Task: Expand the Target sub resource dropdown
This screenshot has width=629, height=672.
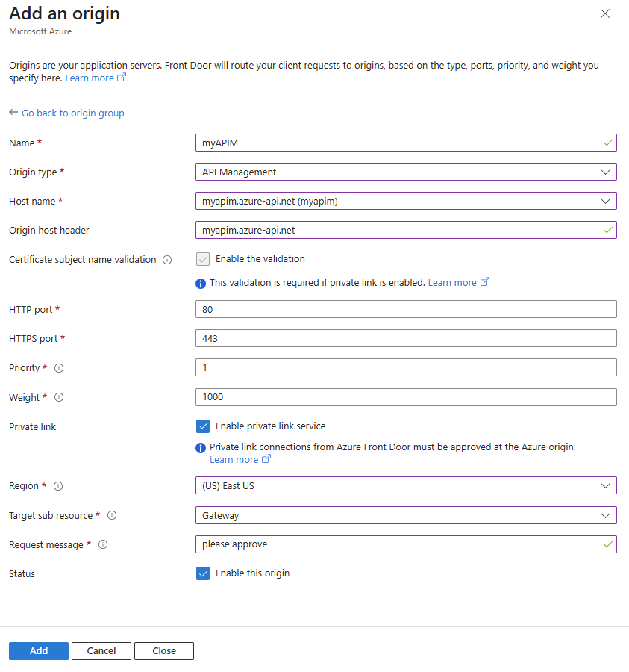Action: (x=405, y=515)
